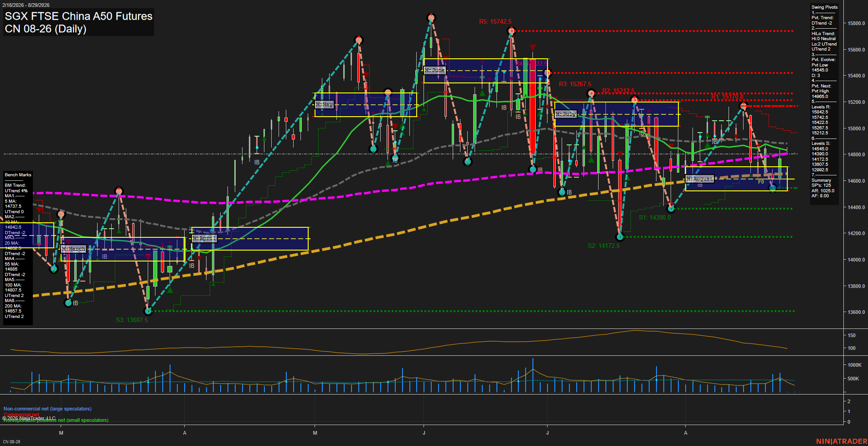868x446 pixels.
Task: Select the 'S2: 14172.5' support label
Action: [604, 246]
